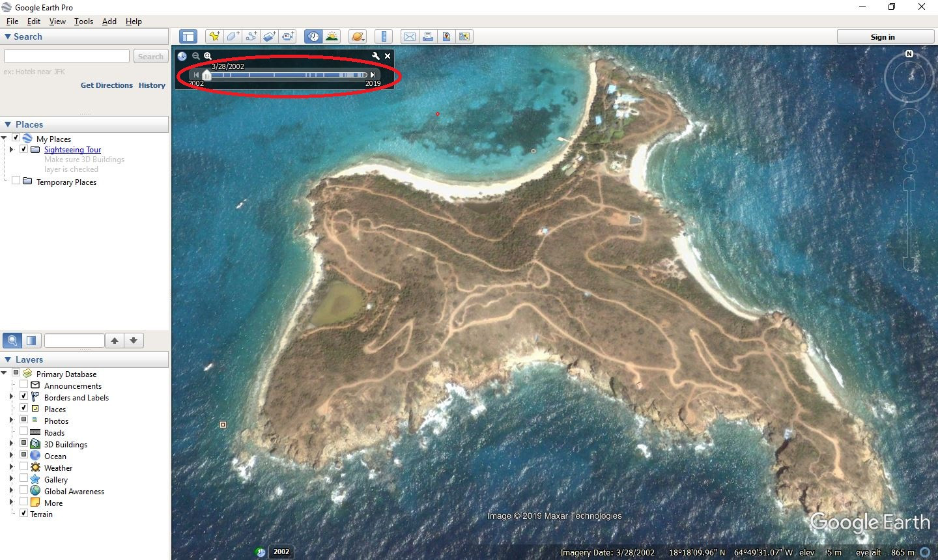Select the Add Polygon tool

pyautogui.click(x=233, y=37)
